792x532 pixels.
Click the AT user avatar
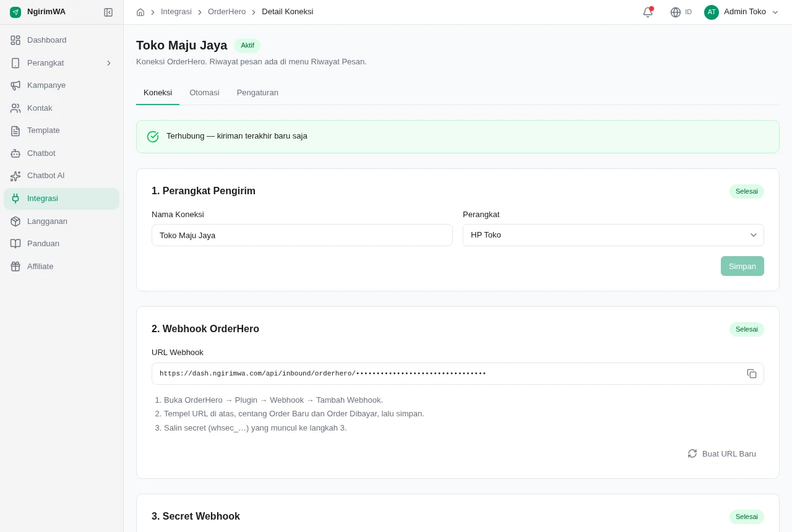pyautogui.click(x=712, y=12)
